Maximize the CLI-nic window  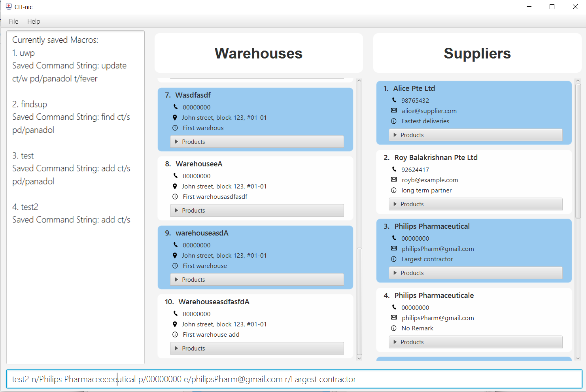coord(552,7)
